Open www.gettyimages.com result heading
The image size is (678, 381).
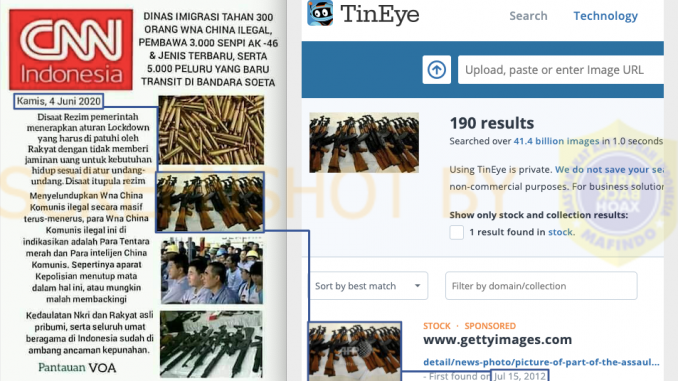tap(498, 340)
